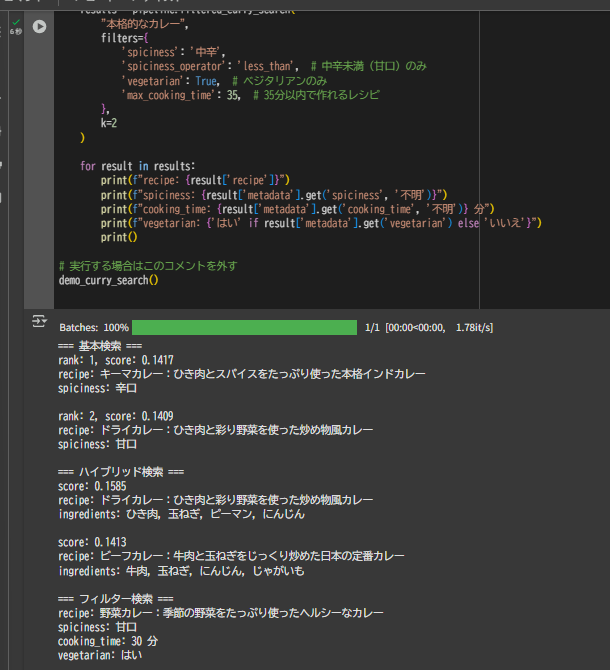Click 'rank: 1, score: 0.1417' output
The width and height of the screenshot is (610, 670).
tap(116, 360)
